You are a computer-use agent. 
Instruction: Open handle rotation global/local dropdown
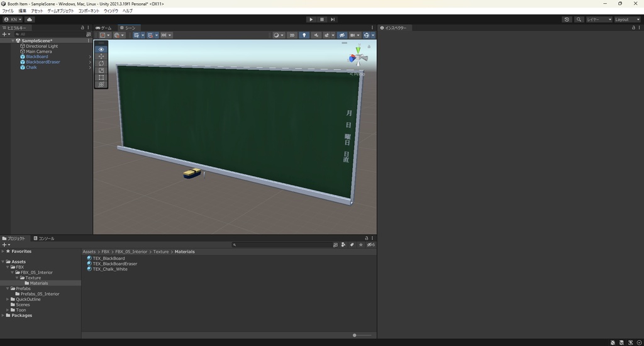tap(119, 35)
